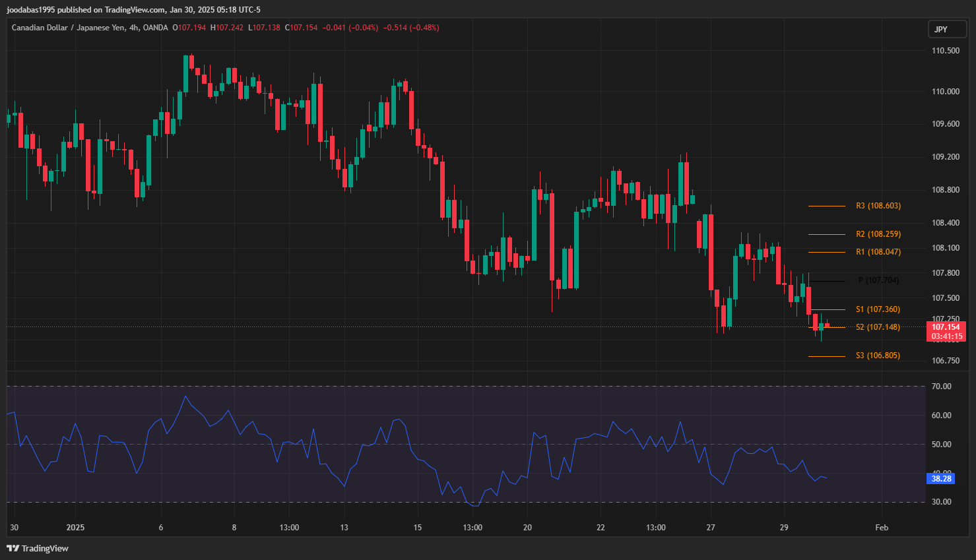Click the RSI 70.00 level label
976x560 pixels.
tap(941, 387)
